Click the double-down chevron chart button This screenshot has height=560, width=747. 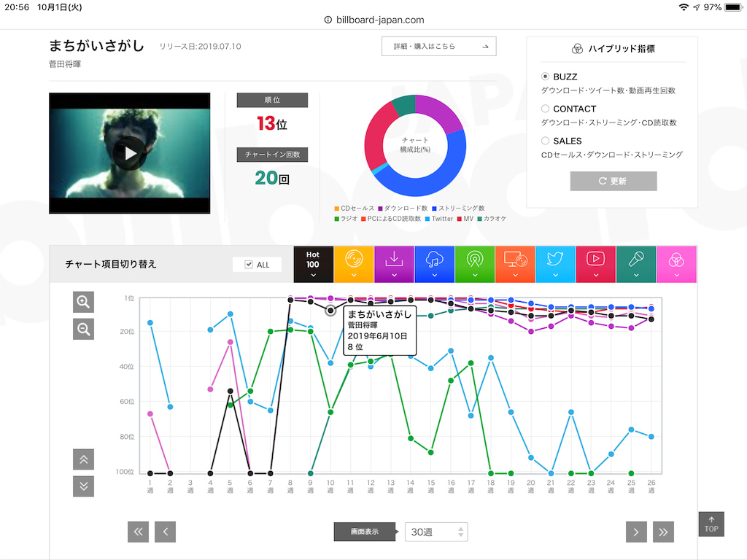point(83,486)
